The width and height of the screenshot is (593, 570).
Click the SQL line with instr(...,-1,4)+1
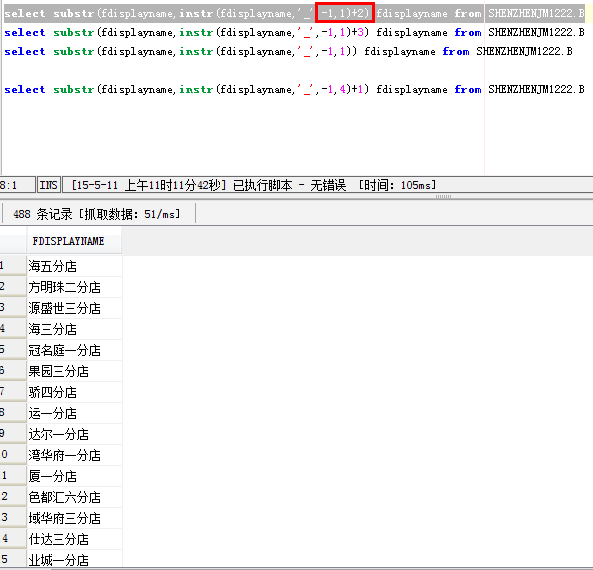click(x=294, y=90)
